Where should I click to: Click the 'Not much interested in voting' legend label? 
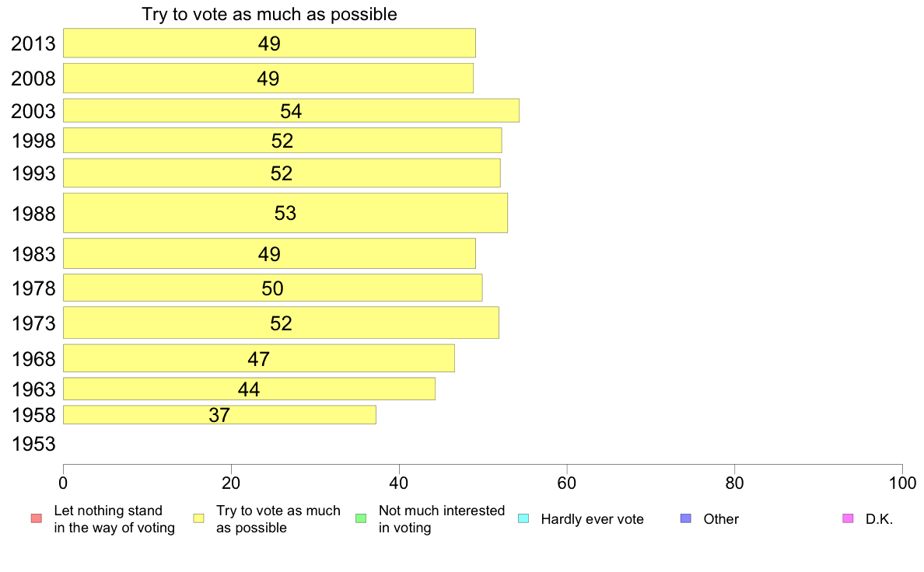pyautogui.click(x=441, y=519)
